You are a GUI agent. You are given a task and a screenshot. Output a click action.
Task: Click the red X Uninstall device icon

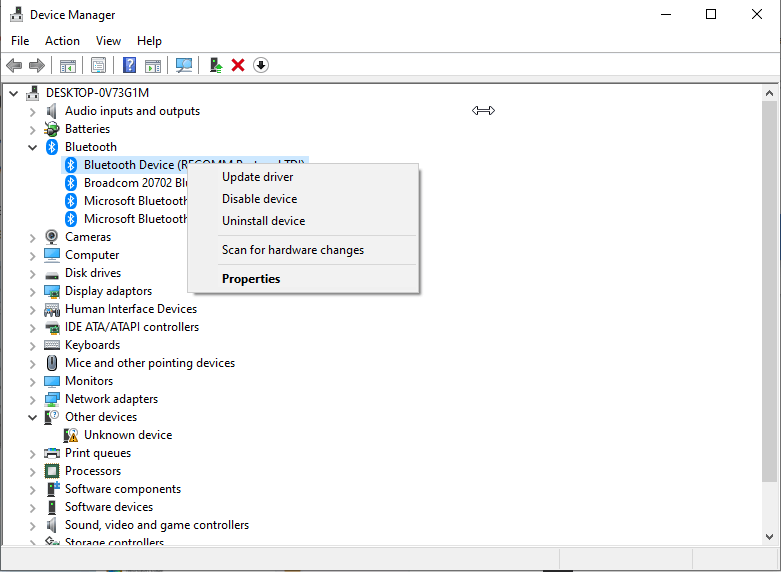coord(238,65)
